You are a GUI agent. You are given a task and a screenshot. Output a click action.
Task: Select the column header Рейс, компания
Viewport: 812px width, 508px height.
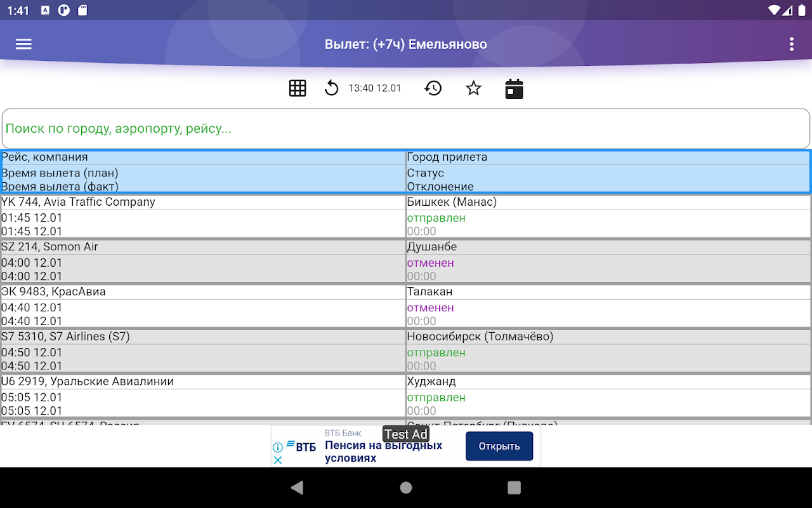44,157
